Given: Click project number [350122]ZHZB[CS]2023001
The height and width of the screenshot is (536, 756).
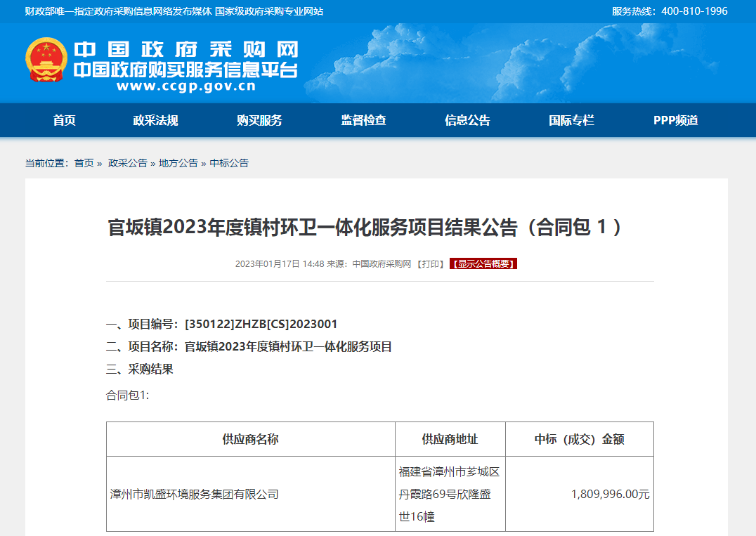Looking at the screenshot, I should [261, 324].
